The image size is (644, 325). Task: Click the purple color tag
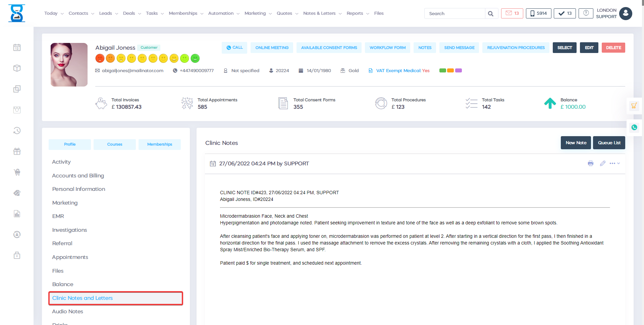[x=459, y=70]
